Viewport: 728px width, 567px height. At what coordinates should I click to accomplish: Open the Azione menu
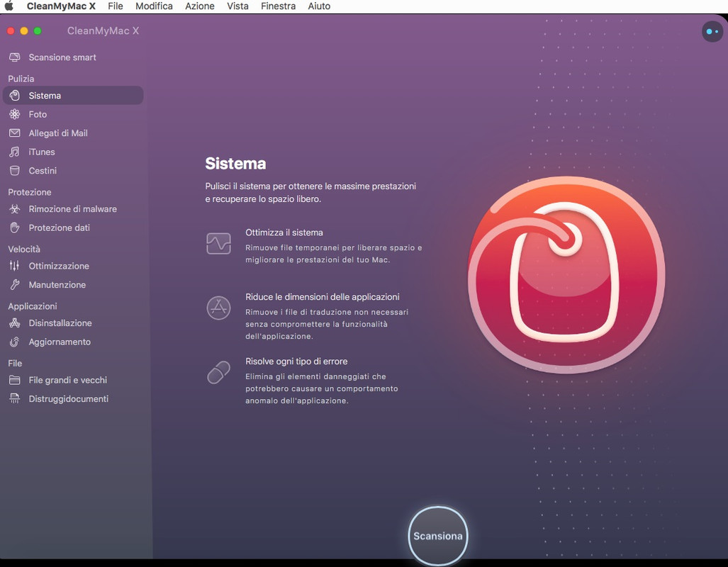[200, 6]
